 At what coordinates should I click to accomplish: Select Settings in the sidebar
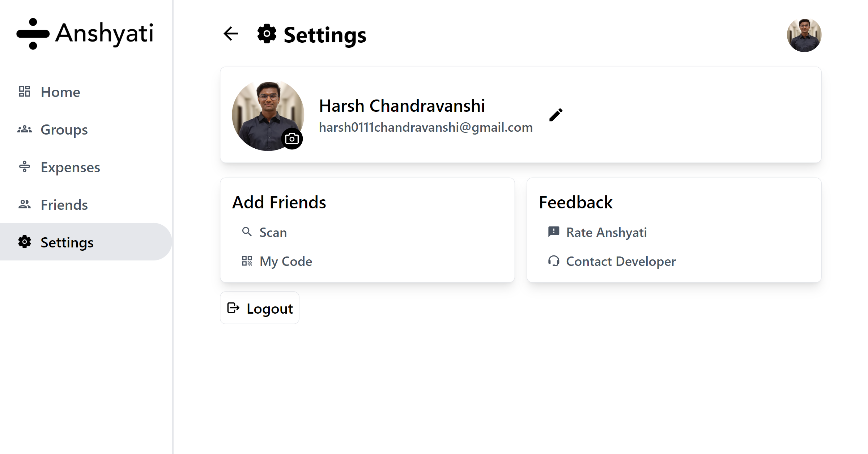(x=86, y=242)
